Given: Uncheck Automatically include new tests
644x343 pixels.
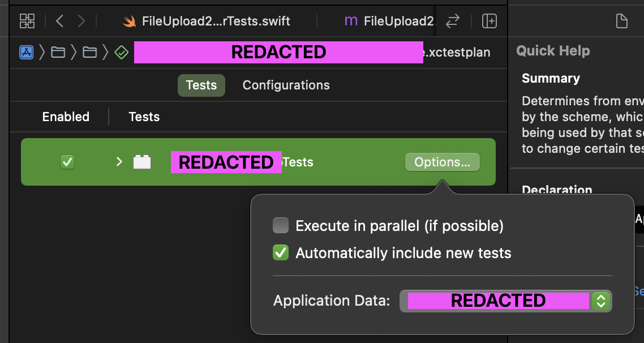Looking at the screenshot, I should pos(281,252).
